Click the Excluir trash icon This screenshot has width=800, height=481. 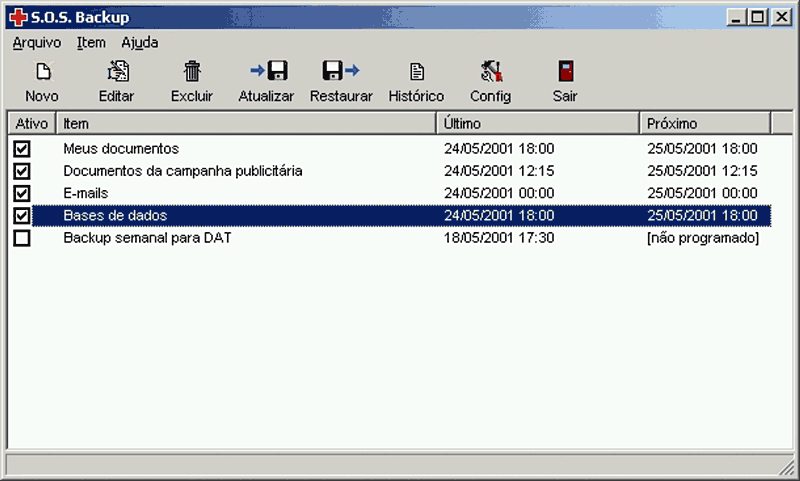192,71
